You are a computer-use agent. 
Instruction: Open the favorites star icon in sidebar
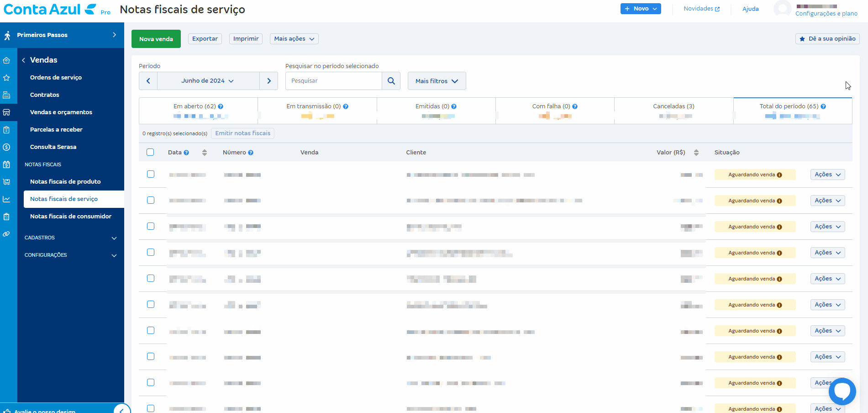(x=6, y=78)
